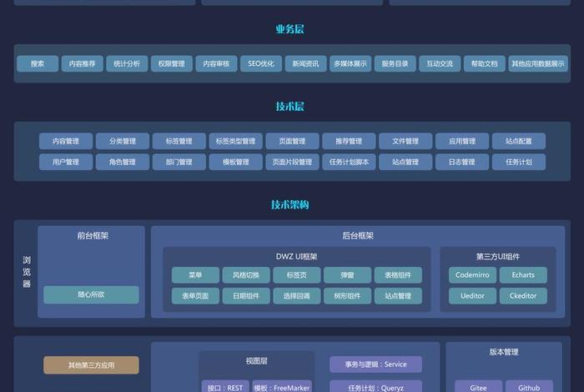Click the 新闻资讯 block
Viewport: 584px width, 392px height.
[306, 63]
